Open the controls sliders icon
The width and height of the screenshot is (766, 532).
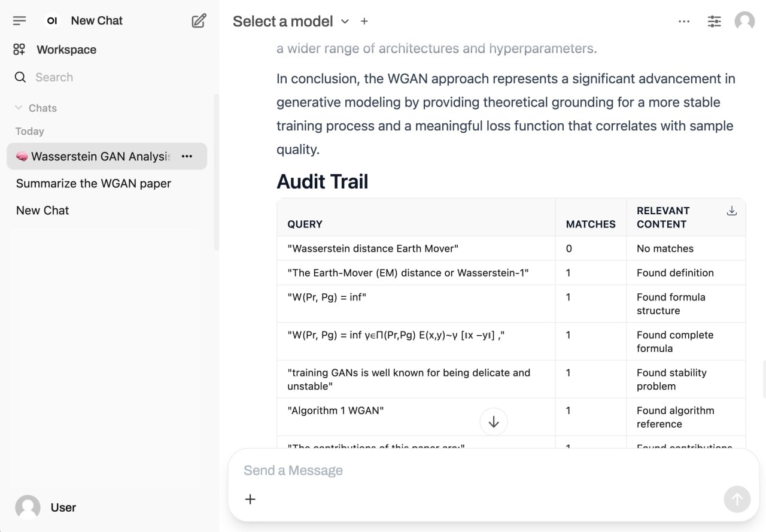point(714,22)
